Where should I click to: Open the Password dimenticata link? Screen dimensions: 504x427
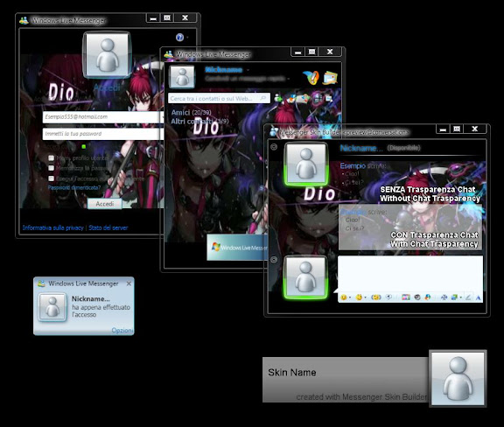click(74, 187)
